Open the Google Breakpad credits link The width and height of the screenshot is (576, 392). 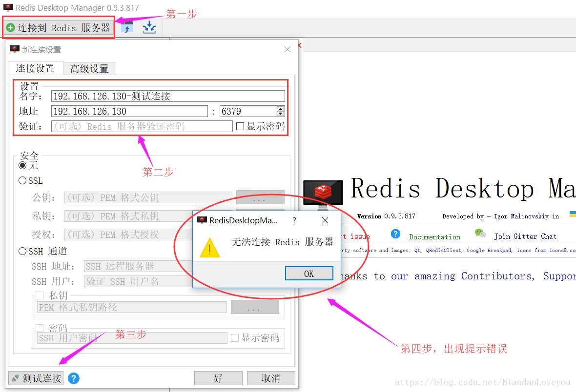490,250
